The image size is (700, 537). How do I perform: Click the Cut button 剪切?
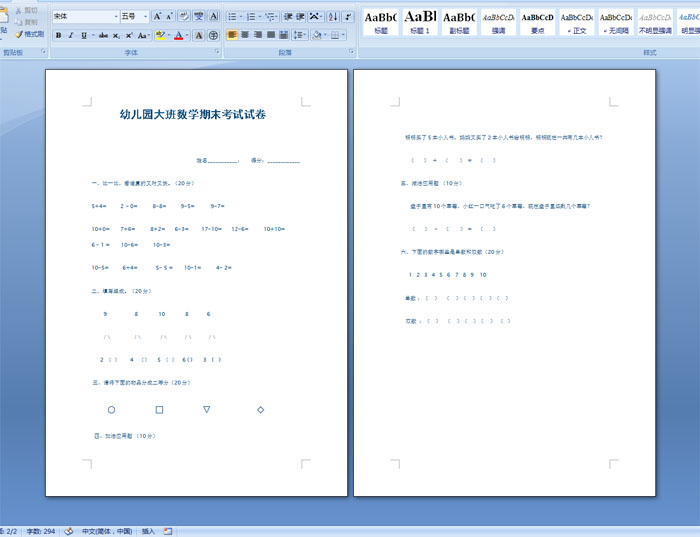(x=27, y=10)
